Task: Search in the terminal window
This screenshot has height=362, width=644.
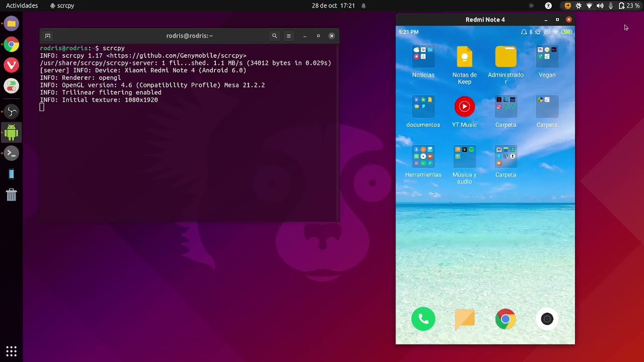Action: click(x=274, y=36)
